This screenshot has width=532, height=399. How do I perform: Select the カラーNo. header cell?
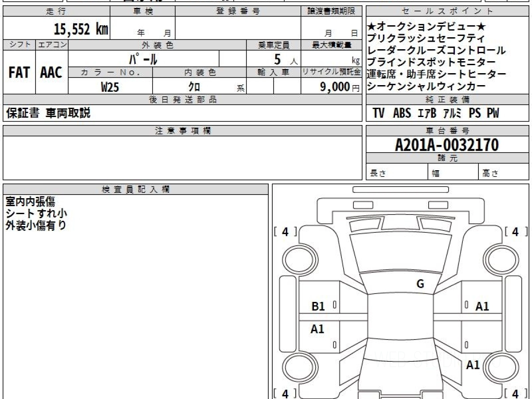[111, 72]
